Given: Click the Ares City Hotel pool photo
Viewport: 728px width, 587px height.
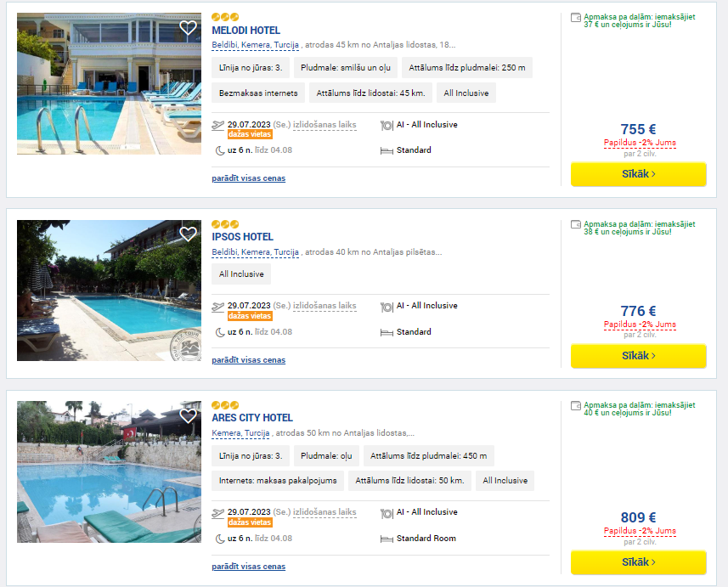Looking at the screenshot, I should point(109,471).
